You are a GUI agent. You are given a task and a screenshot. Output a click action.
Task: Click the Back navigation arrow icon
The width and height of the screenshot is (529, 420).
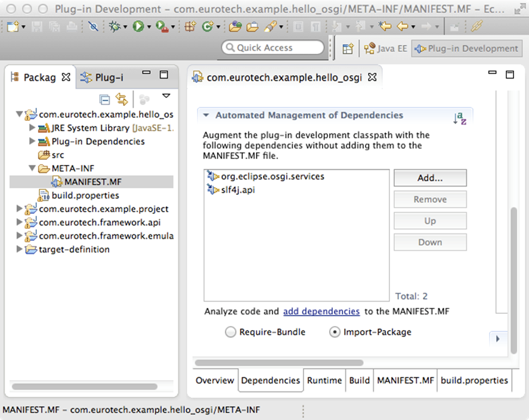[403, 26]
